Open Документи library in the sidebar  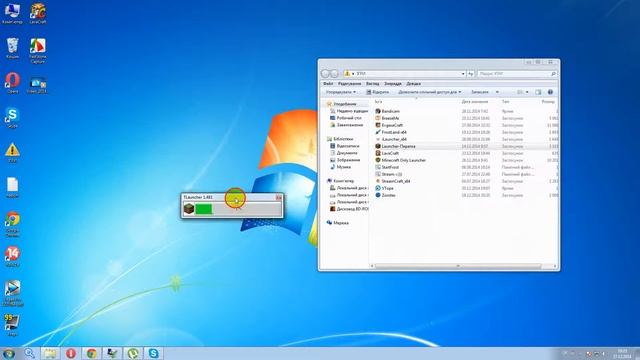pyautogui.click(x=344, y=153)
